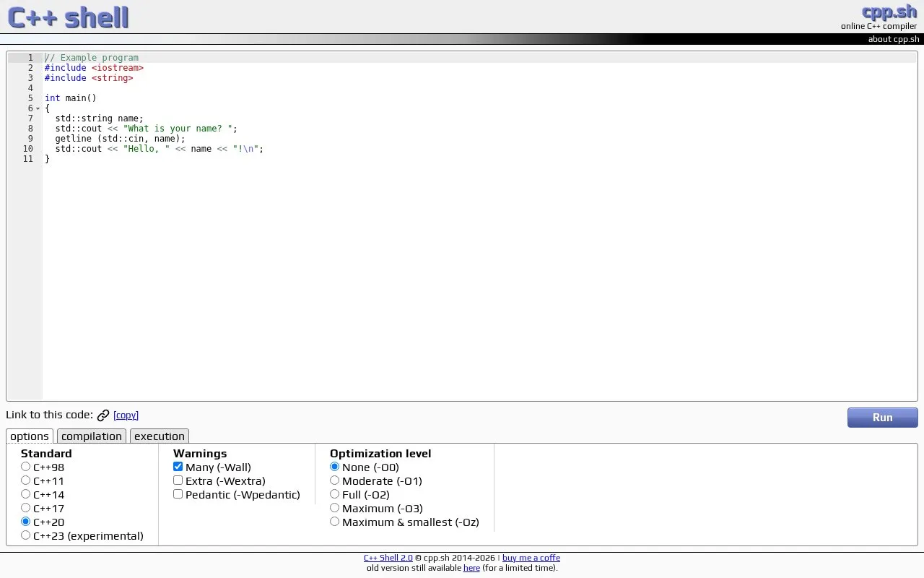Click the empty code editor area below the program
This screenshot has height=578, width=924.
[479, 282]
